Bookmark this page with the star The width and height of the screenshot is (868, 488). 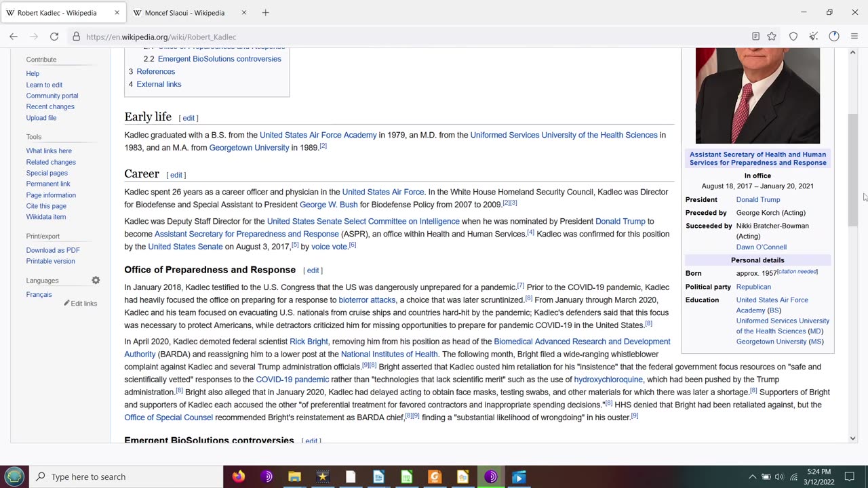[772, 37]
